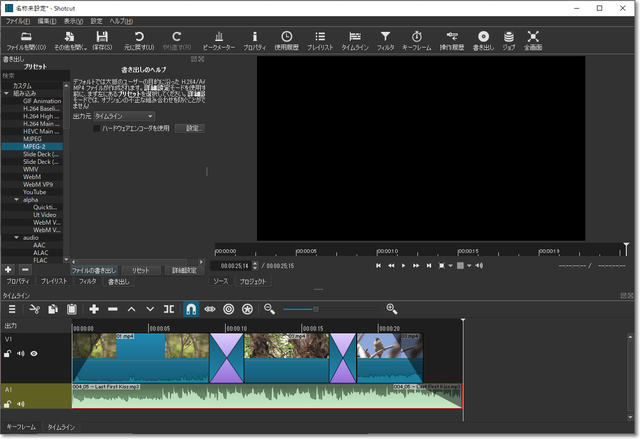Hide the V1 track with eye icon
The width and height of the screenshot is (640, 439).
[x=34, y=353]
